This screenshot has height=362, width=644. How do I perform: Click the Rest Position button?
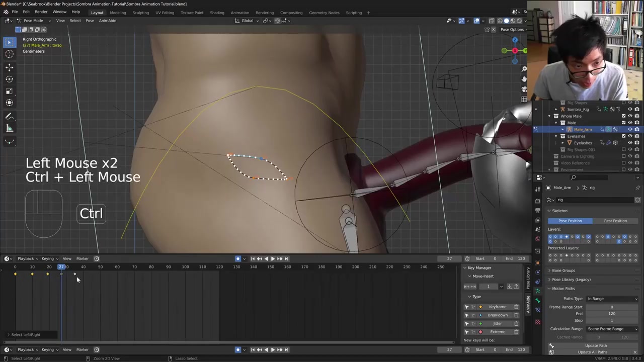point(615,221)
